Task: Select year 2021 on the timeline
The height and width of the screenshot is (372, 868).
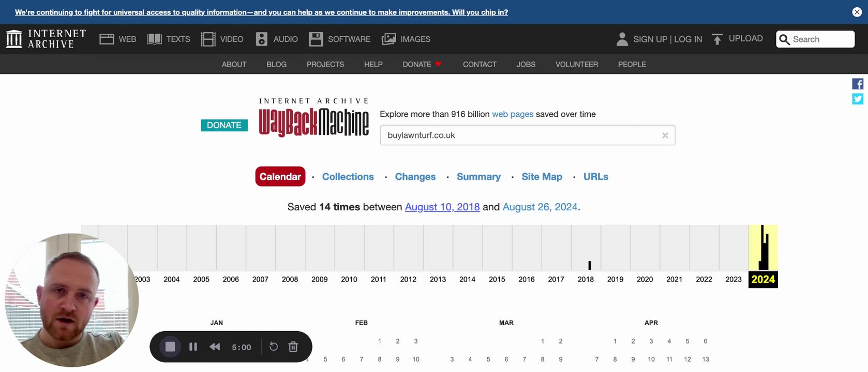Action: point(674,280)
